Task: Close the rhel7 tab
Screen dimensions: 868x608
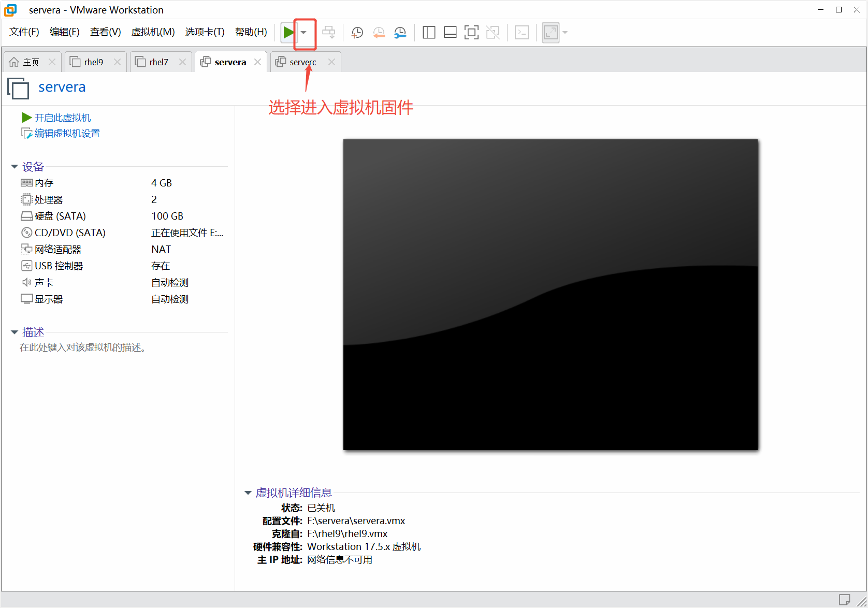Action: [182, 62]
